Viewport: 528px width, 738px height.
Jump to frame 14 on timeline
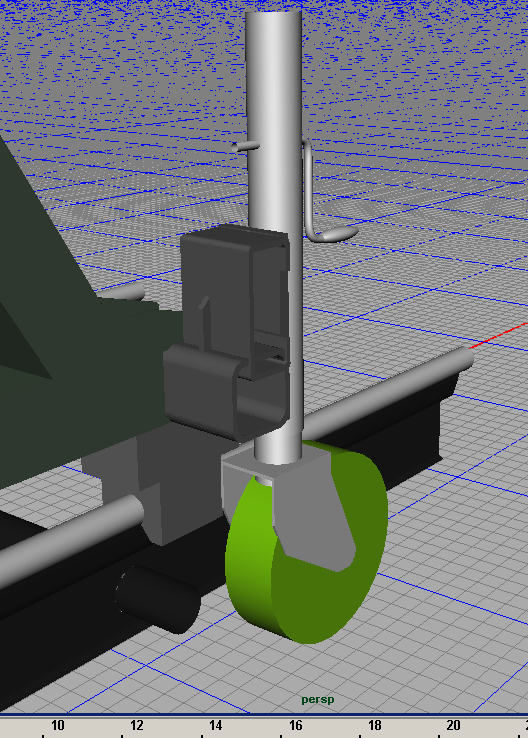(x=216, y=725)
